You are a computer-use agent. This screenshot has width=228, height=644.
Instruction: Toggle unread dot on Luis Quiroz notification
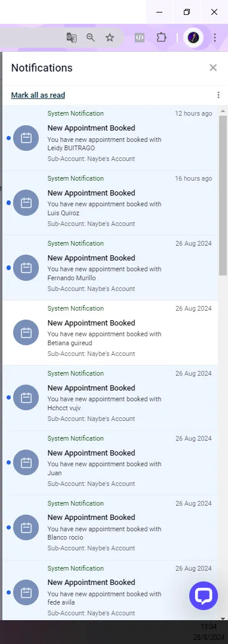(x=8, y=203)
